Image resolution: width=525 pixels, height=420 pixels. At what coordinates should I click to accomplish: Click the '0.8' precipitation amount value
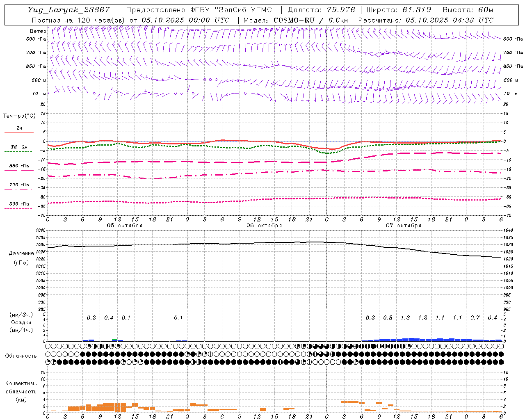click(388, 318)
